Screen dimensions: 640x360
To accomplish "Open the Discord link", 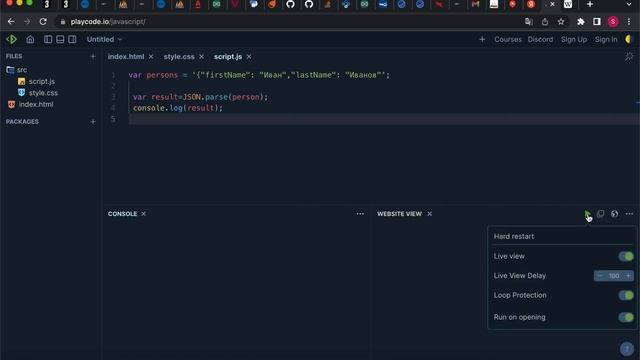I will coord(540,39).
